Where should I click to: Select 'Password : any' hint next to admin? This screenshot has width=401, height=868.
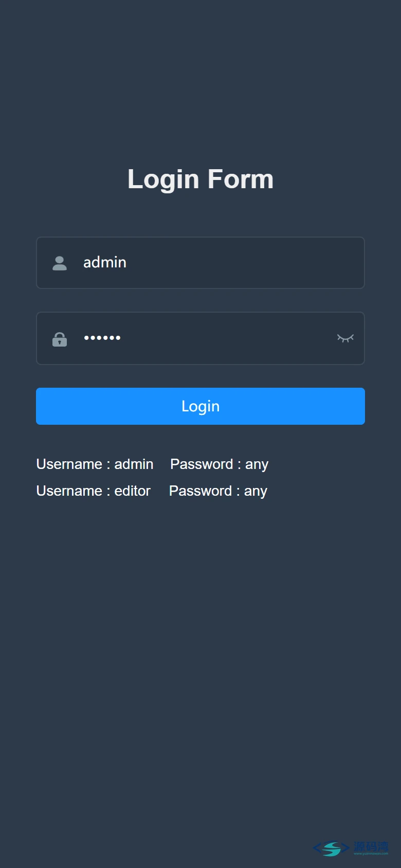(220, 464)
